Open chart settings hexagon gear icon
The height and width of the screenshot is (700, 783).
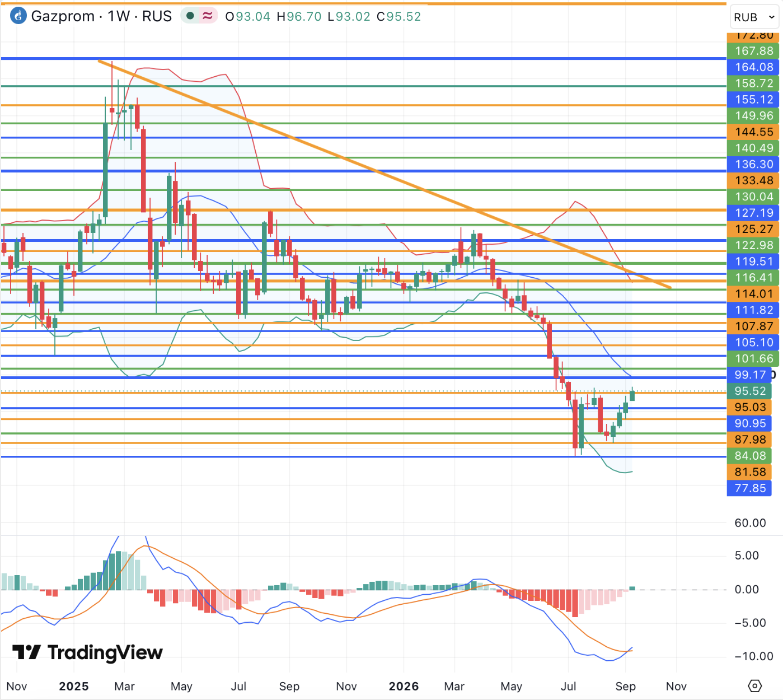tap(754, 685)
